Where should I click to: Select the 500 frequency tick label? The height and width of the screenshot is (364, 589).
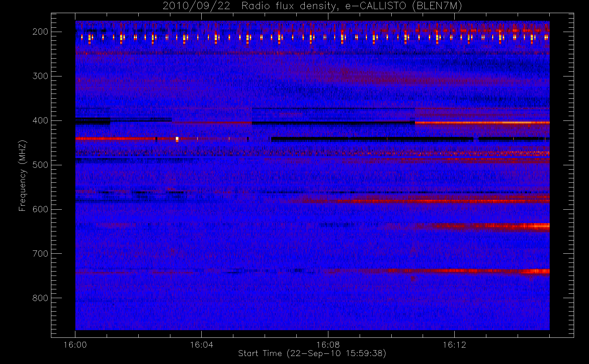40,165
